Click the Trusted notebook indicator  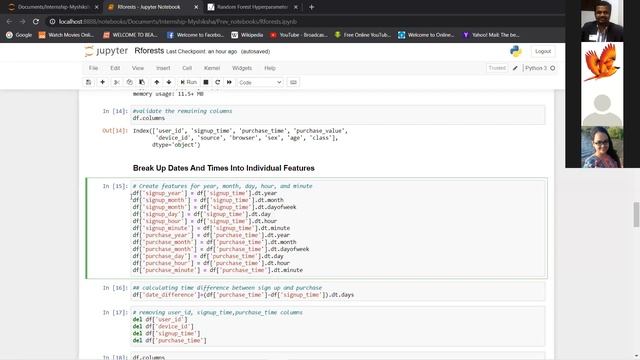click(497, 68)
